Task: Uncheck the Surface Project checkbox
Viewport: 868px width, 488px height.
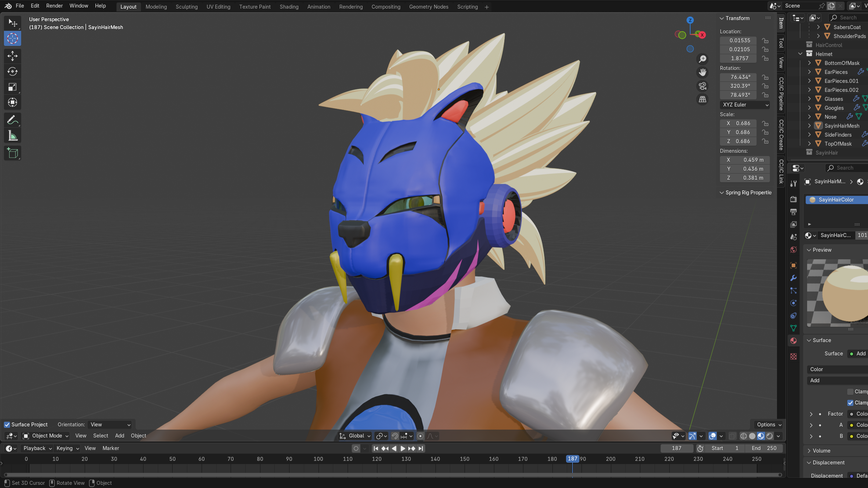Action: (7, 424)
